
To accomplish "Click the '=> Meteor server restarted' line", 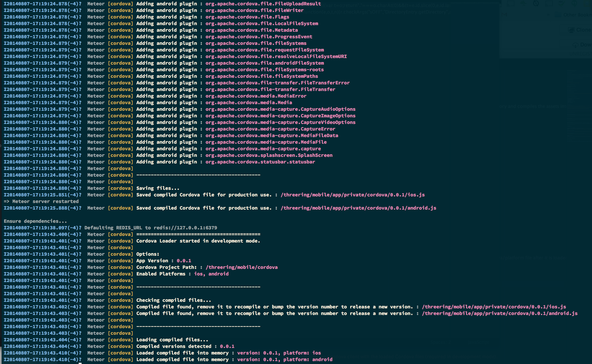I will pos(41,202).
